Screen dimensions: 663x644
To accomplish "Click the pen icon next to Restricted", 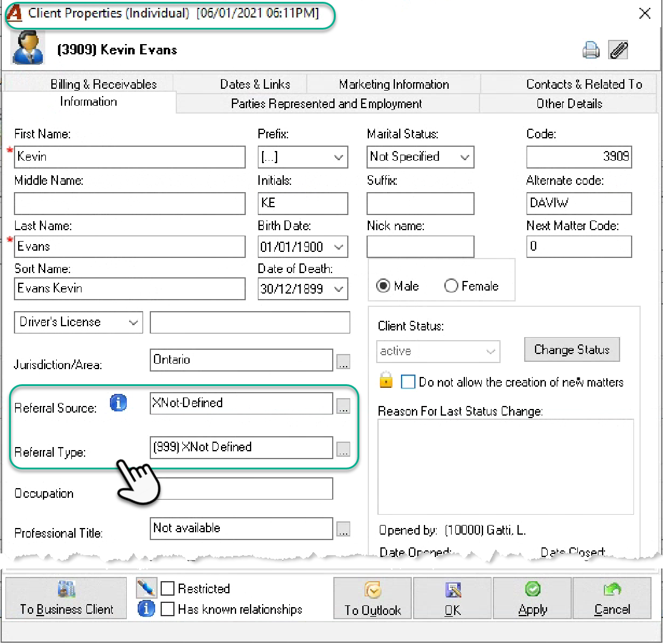I will tap(146, 588).
